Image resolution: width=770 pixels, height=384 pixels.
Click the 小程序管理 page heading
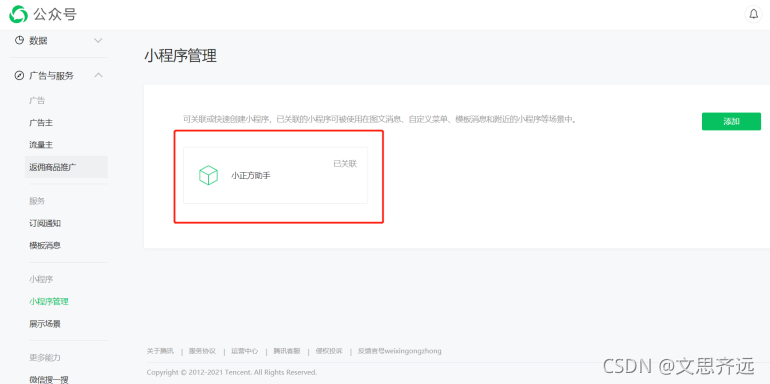pyautogui.click(x=180, y=56)
